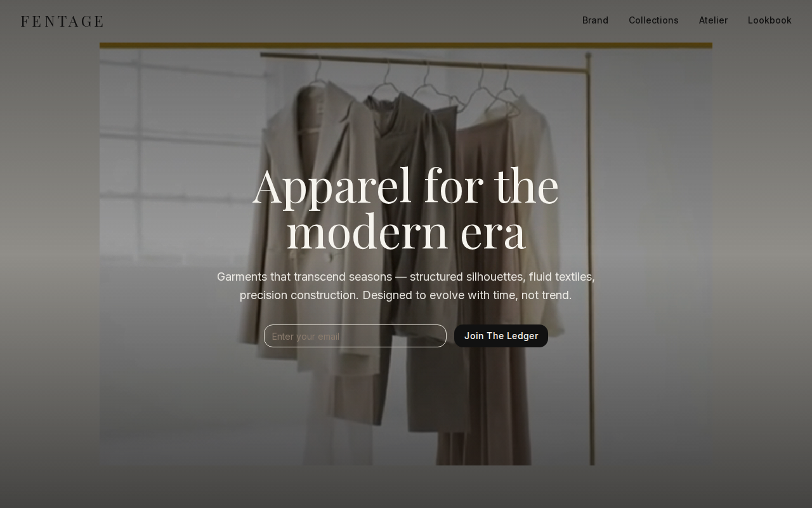Click the gold bar above hero image
Screen dimensions: 812x508
click(x=406, y=46)
